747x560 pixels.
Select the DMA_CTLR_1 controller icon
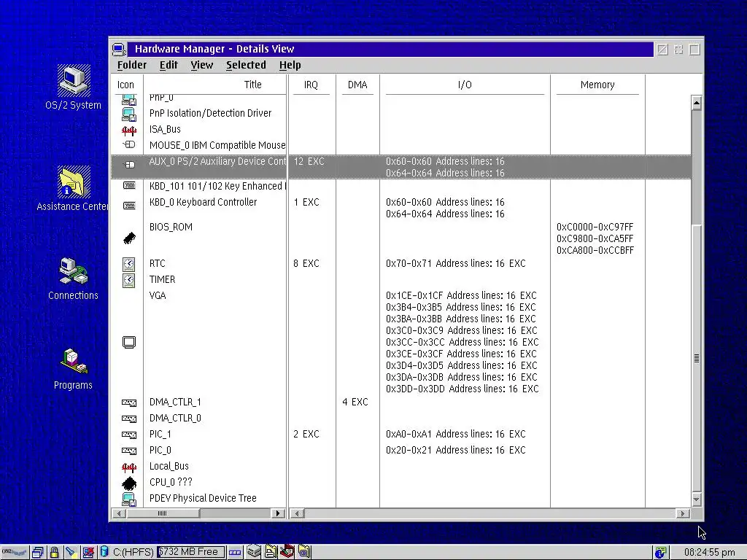tap(129, 402)
